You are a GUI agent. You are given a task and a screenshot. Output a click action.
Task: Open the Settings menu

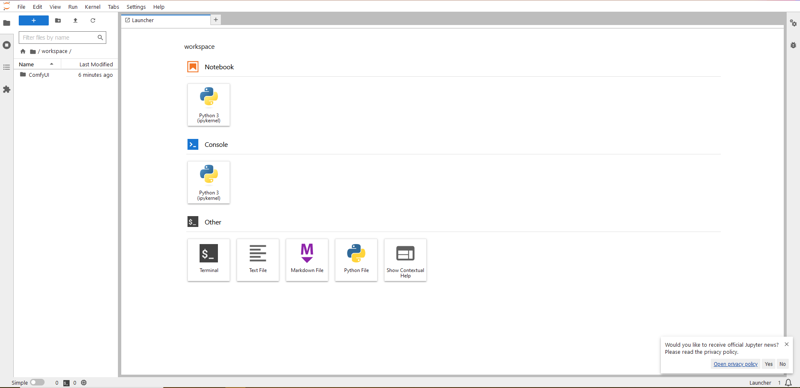click(x=136, y=7)
